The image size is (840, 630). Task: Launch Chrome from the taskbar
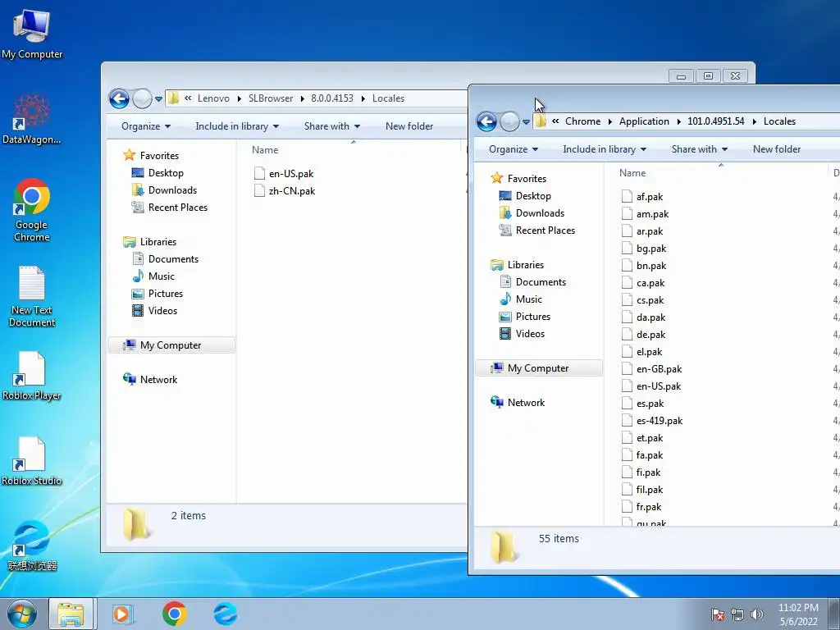point(174,614)
